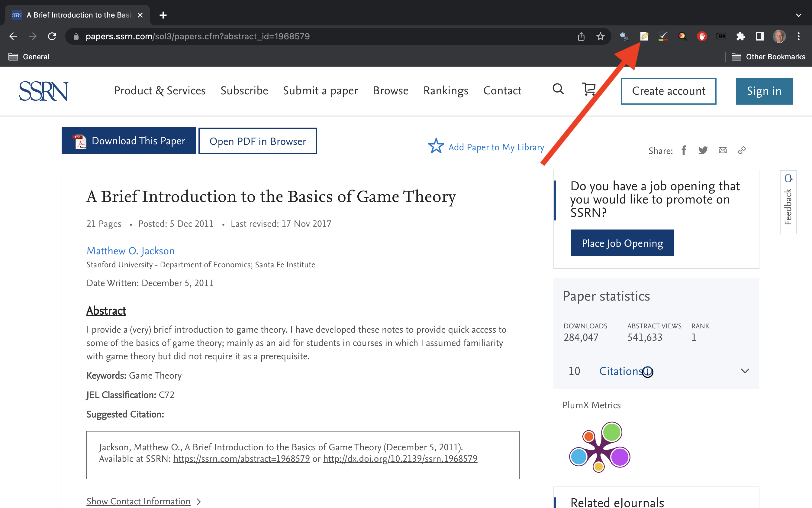Open the puzzle-piece Extensions menu
The image size is (812, 508).
740,36
